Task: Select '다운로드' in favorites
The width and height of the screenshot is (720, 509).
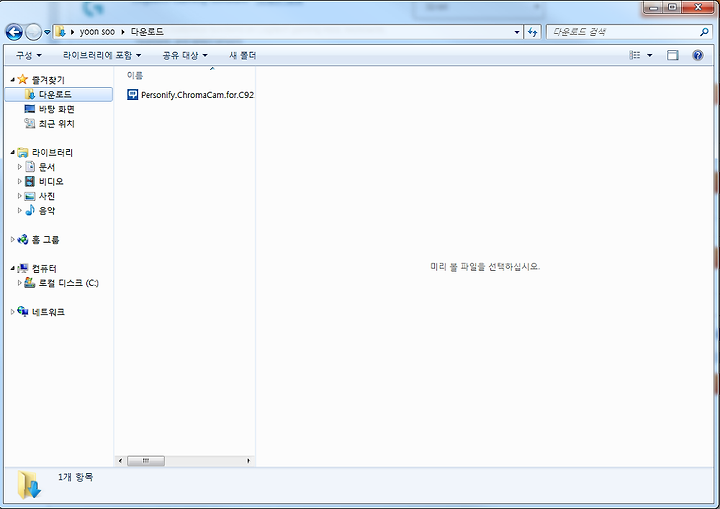Action: pyautogui.click(x=58, y=94)
